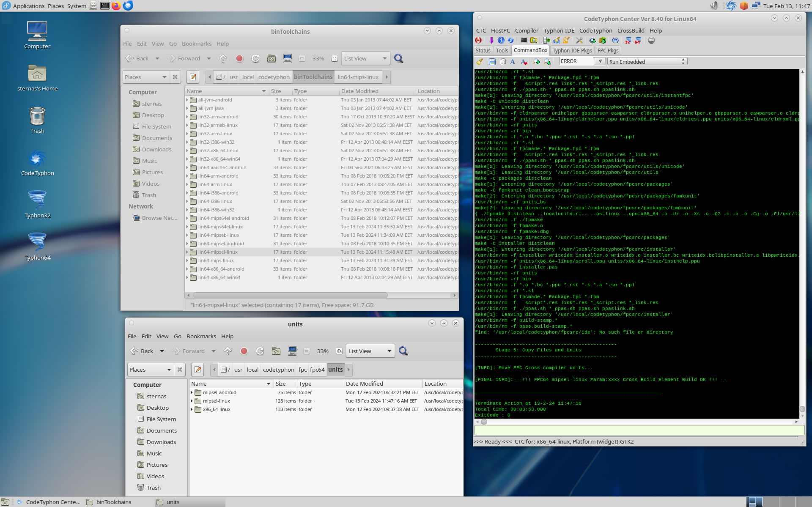Zoom out with the minus button in units window
812x507 pixels.
[x=307, y=351]
